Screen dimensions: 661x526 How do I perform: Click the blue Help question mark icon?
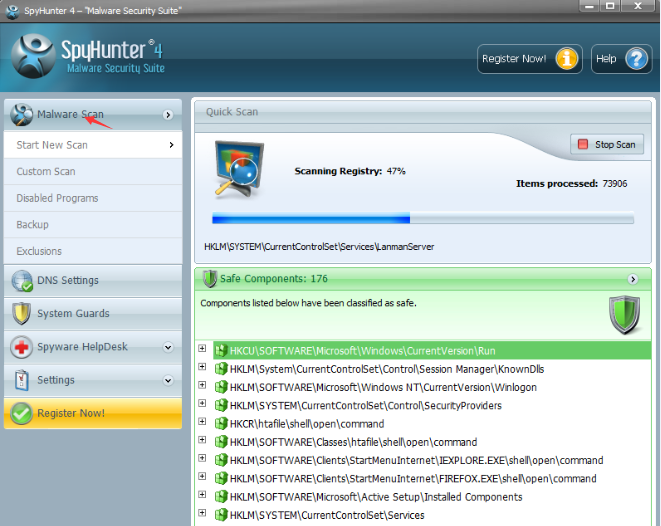(636, 59)
